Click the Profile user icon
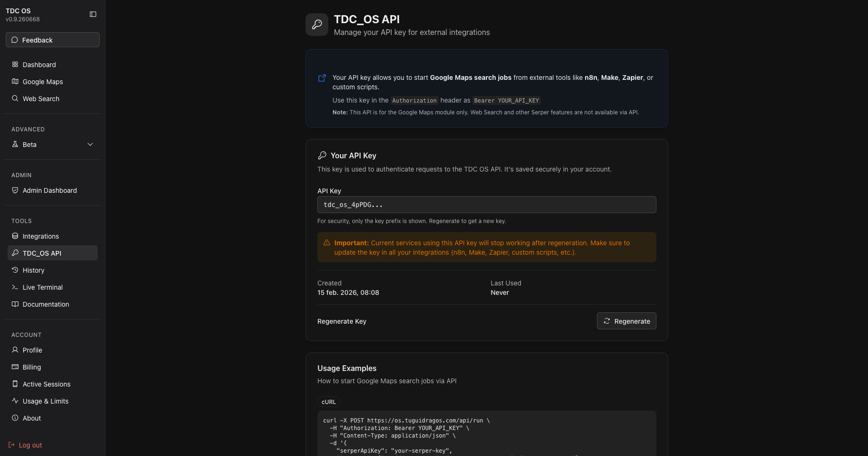This screenshot has height=456, width=868. [15, 350]
